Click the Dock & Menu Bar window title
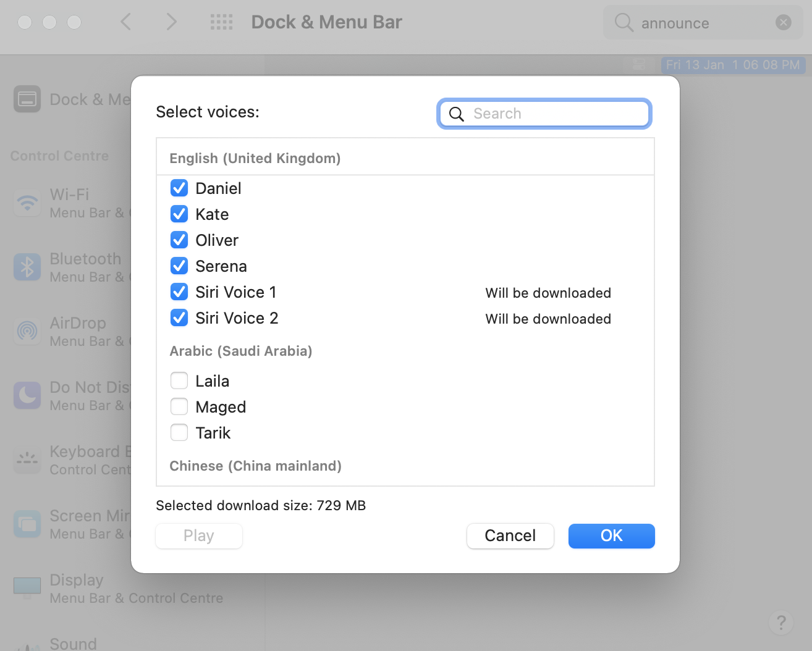812x651 pixels. (x=326, y=22)
